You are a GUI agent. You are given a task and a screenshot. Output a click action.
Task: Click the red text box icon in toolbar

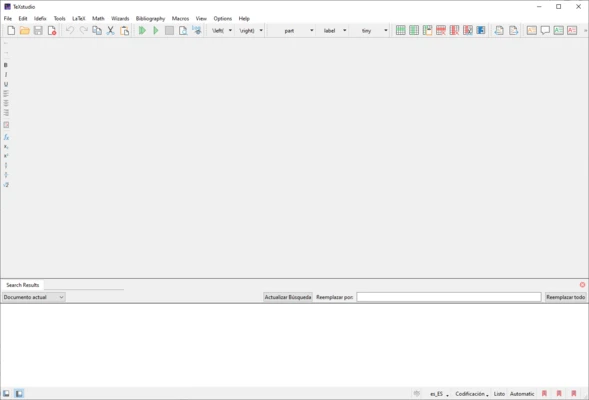(572, 30)
